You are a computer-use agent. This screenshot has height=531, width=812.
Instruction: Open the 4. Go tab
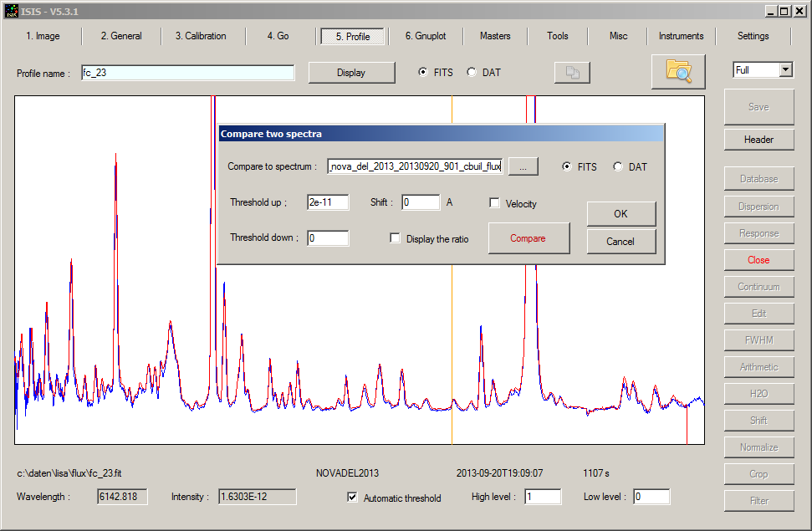tap(278, 36)
